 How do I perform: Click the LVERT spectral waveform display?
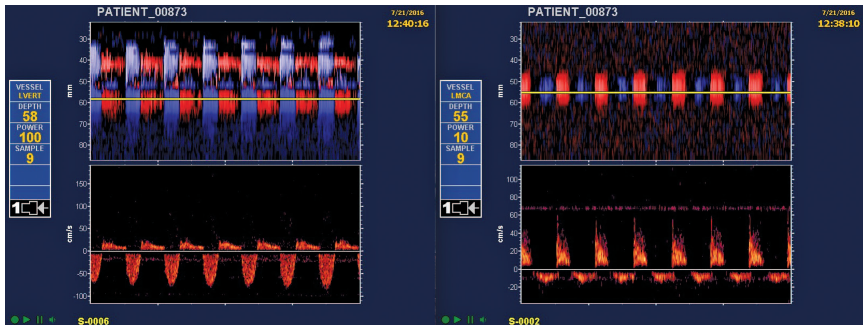point(225,234)
